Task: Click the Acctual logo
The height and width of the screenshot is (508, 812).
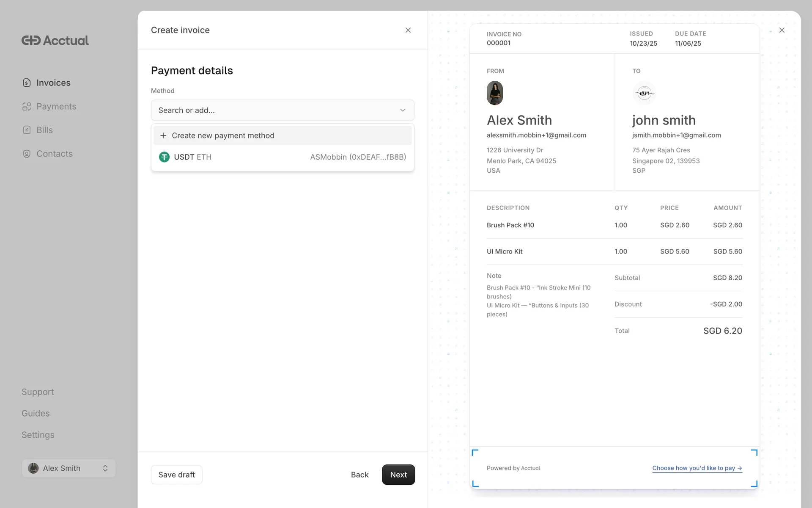Action: (x=55, y=40)
